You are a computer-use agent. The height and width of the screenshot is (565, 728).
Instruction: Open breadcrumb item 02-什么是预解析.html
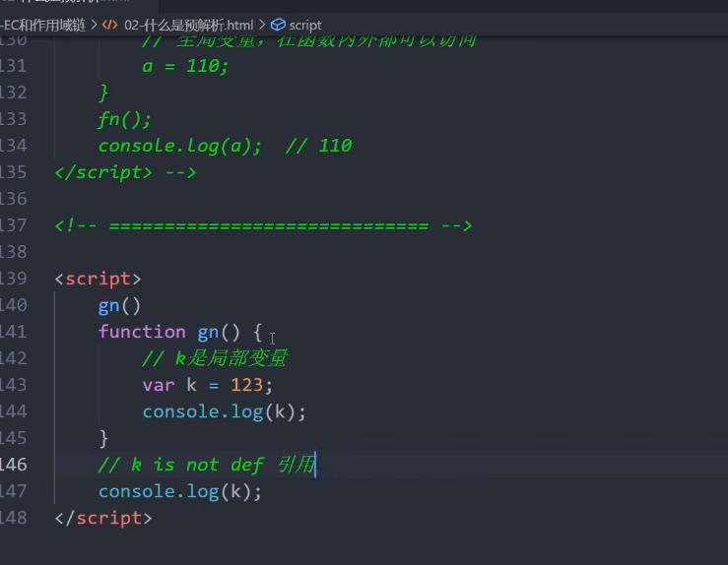click(188, 25)
